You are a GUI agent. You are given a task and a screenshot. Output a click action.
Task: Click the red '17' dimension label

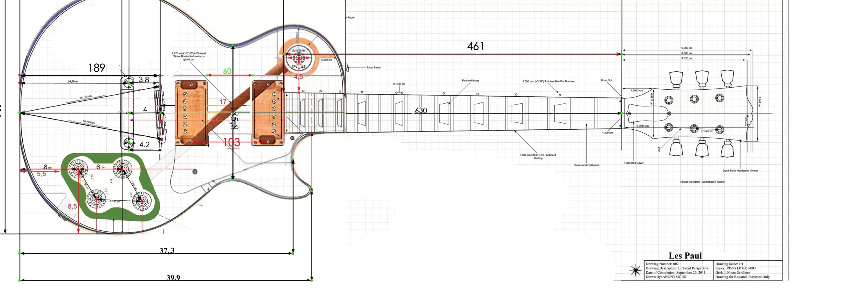point(223,101)
